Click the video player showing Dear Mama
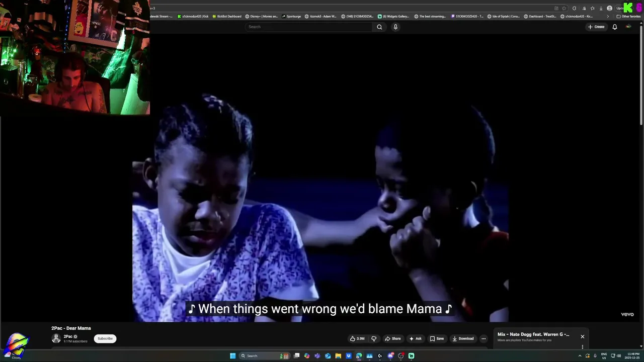644x362 pixels. [x=320, y=177]
